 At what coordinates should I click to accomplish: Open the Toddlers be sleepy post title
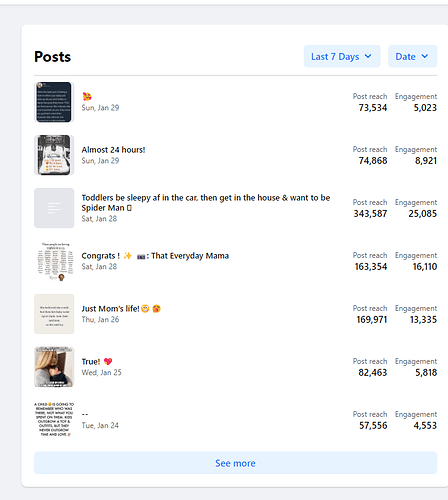(x=206, y=203)
